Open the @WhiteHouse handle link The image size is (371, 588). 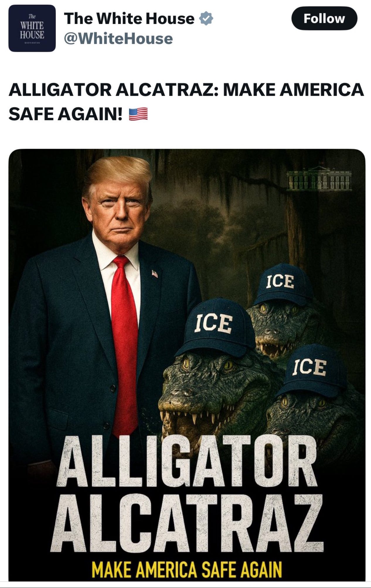(118, 39)
